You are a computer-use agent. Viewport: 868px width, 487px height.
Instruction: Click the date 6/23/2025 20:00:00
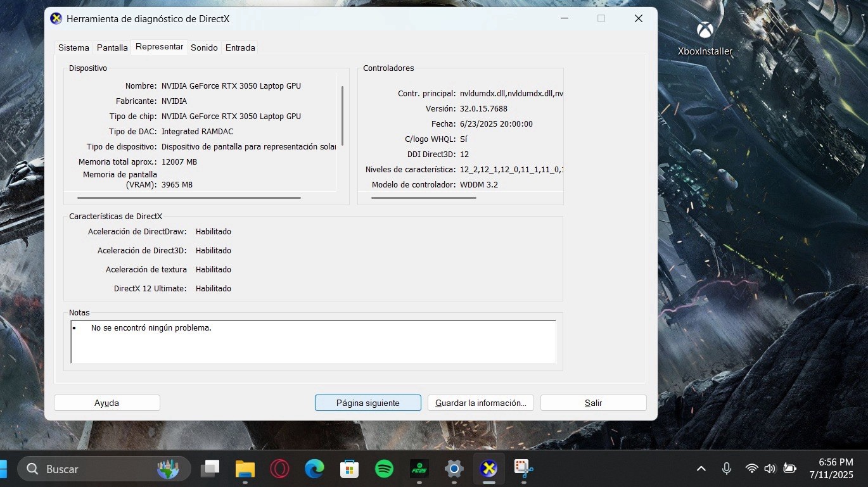click(496, 123)
